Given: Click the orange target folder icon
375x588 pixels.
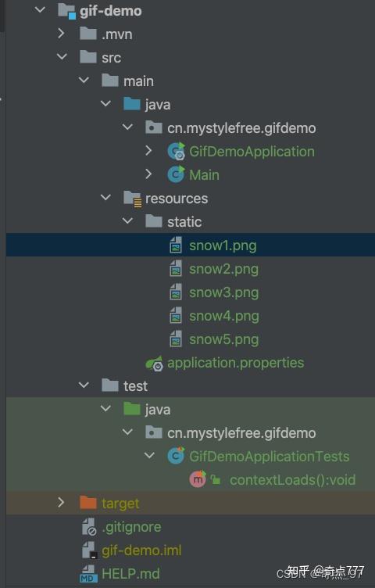Looking at the screenshot, I should click(x=88, y=503).
